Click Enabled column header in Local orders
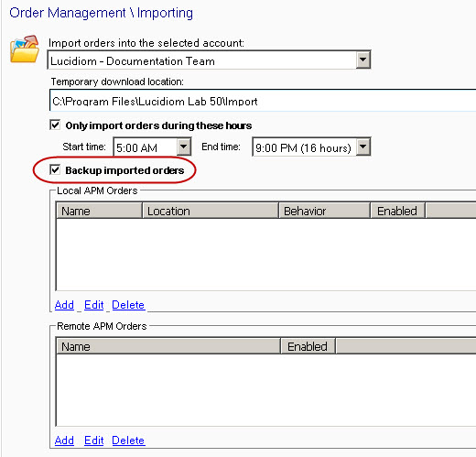Image resolution: width=476 pixels, height=457 pixels. pos(397,211)
